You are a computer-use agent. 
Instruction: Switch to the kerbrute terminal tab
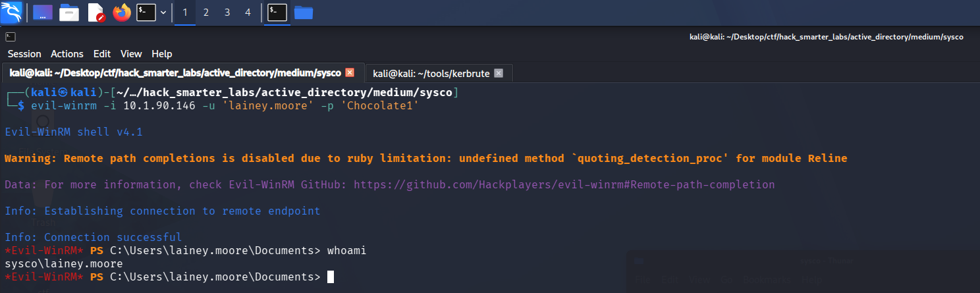[438, 73]
